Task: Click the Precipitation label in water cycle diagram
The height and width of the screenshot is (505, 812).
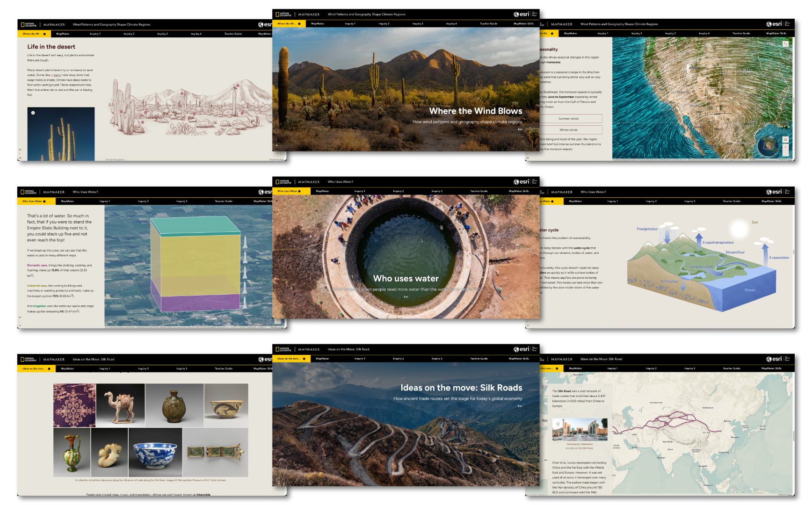Action: click(647, 229)
